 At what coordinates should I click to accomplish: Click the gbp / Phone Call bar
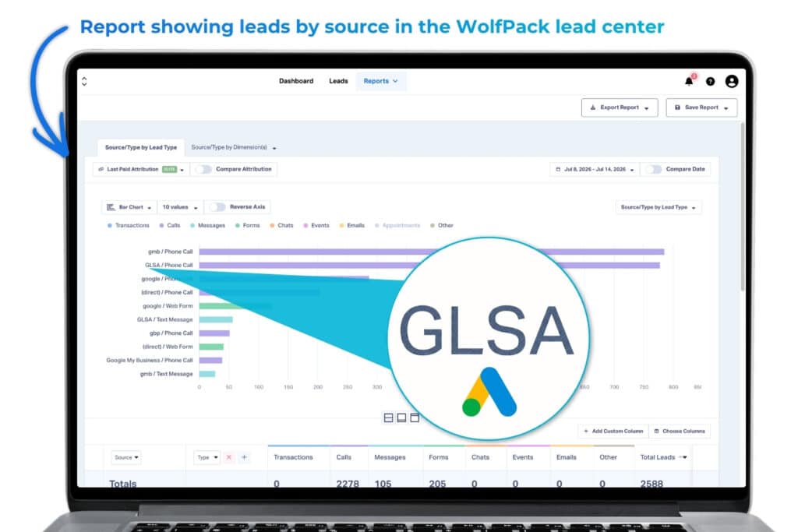coord(214,333)
